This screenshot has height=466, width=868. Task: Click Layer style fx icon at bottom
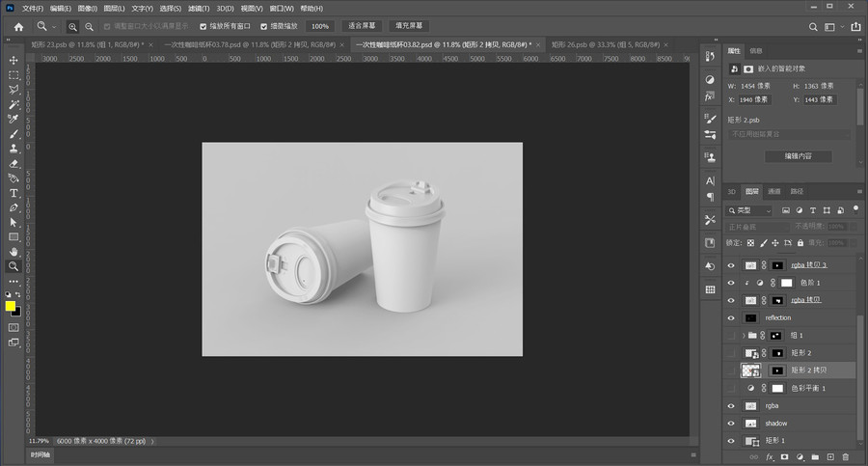(770, 457)
